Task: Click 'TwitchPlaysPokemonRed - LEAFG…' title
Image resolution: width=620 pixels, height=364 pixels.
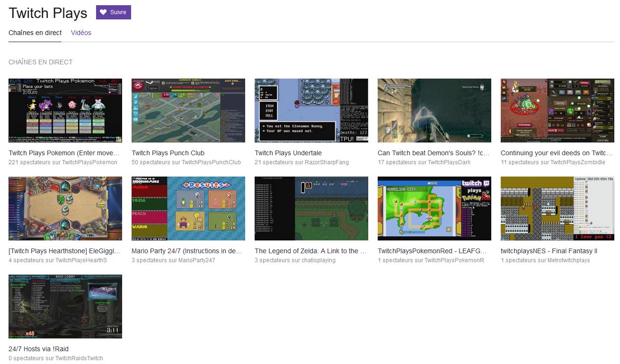Action: point(431,251)
